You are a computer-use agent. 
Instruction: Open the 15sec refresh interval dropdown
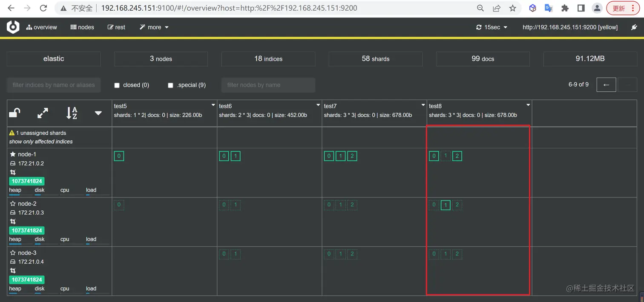[x=492, y=27]
